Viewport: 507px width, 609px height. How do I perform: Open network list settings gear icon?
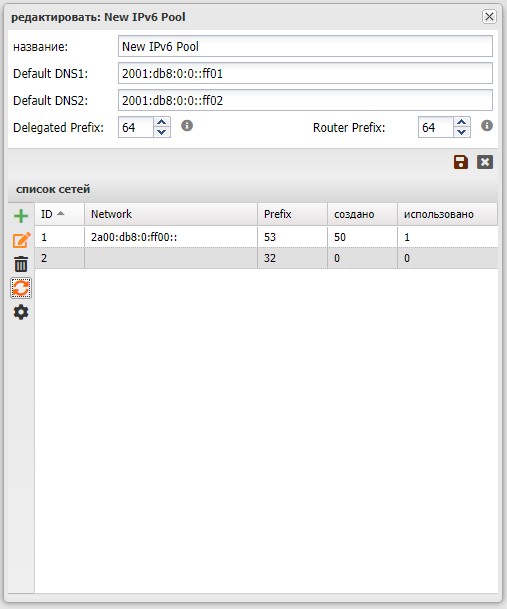click(x=21, y=312)
